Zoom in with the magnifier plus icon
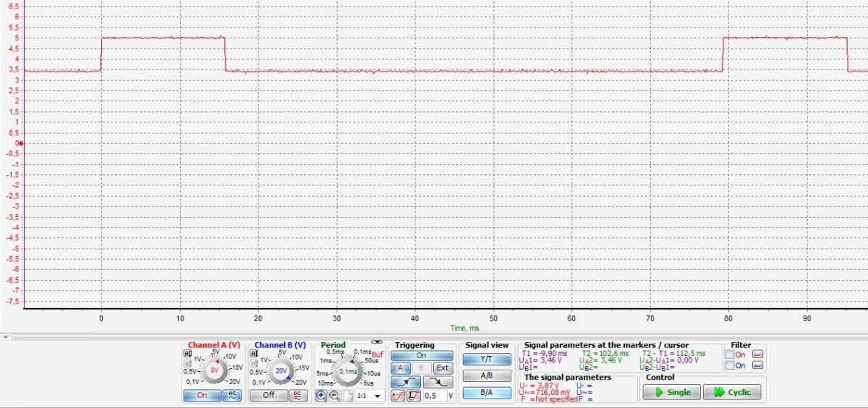 pyautogui.click(x=321, y=396)
